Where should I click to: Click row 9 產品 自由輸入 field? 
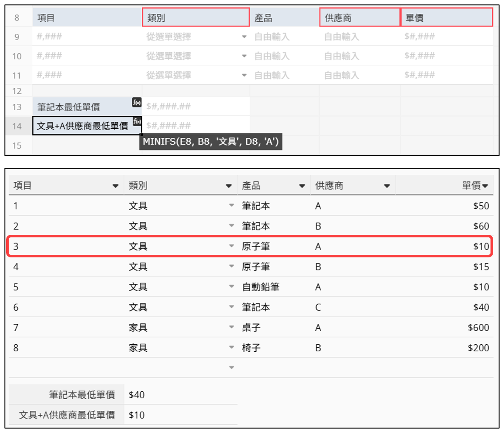(x=284, y=37)
